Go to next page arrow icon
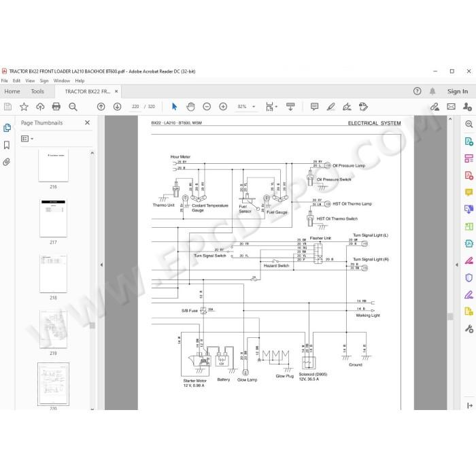Viewport: 476px width, 476px height. (117, 107)
